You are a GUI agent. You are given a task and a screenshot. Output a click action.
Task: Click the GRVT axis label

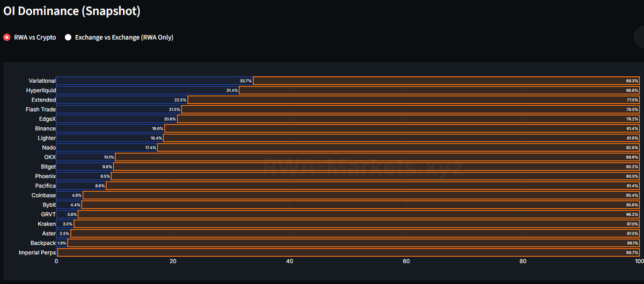(x=48, y=214)
